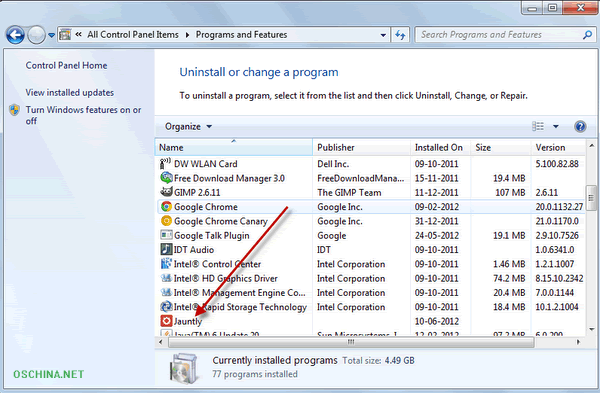
Task: Open the more view options dropdown arrow
Action: tap(556, 126)
